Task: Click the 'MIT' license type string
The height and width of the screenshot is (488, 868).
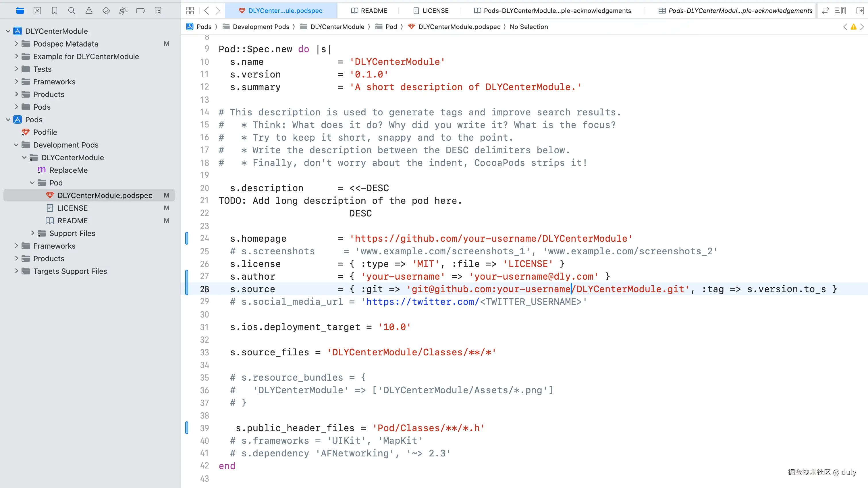Action: (x=426, y=264)
